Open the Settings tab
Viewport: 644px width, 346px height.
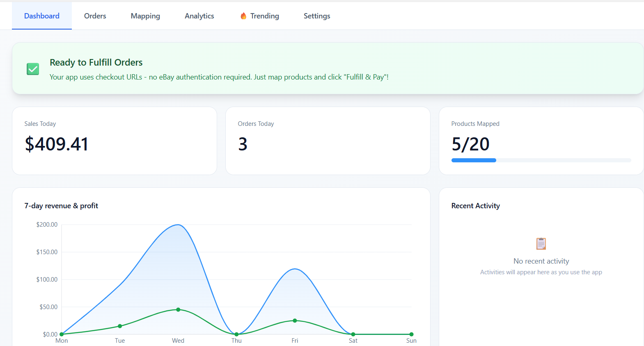[317, 16]
